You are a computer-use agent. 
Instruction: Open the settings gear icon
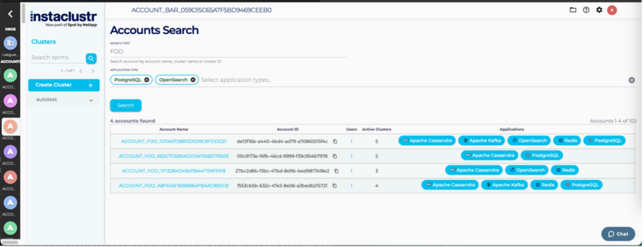(x=599, y=10)
